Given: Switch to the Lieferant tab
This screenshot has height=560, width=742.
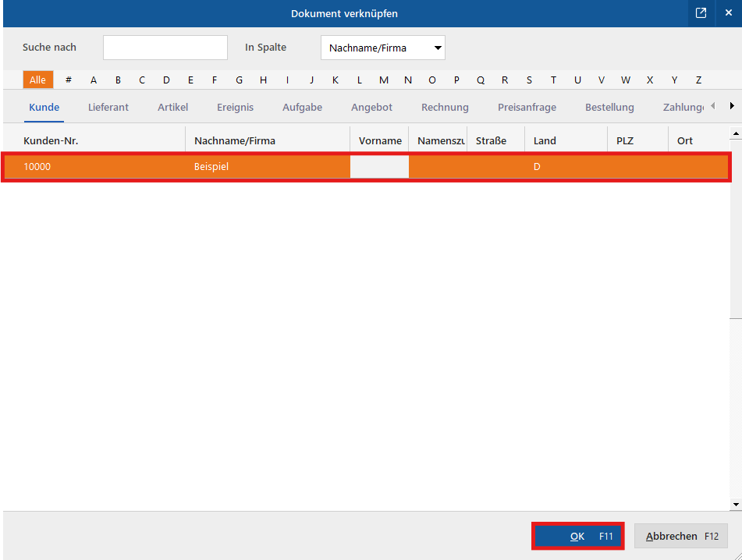Looking at the screenshot, I should pos(108,108).
